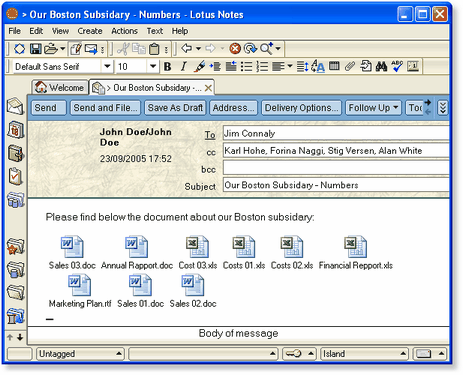
Task: Expand the Go Back history arrow
Action: point(198,49)
